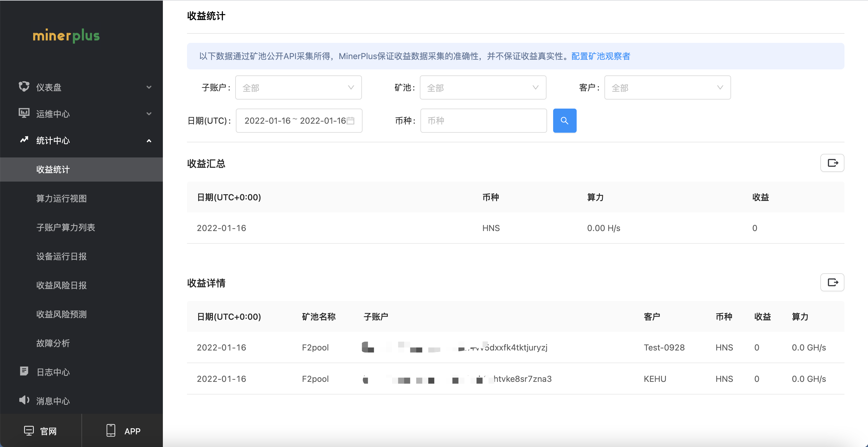This screenshot has height=447, width=868.
Task: Follow the 配置矿池观察者 link
Action: click(600, 56)
